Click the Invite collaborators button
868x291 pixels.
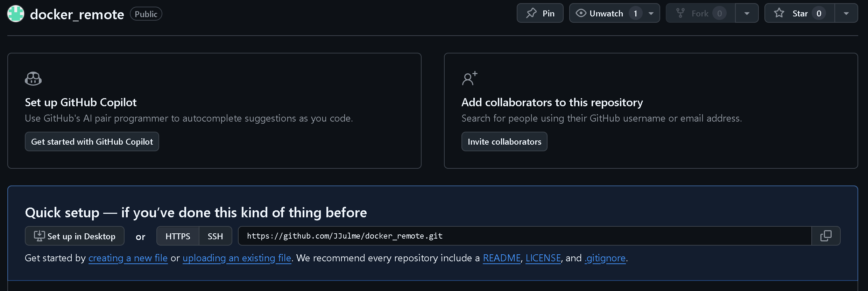(504, 141)
